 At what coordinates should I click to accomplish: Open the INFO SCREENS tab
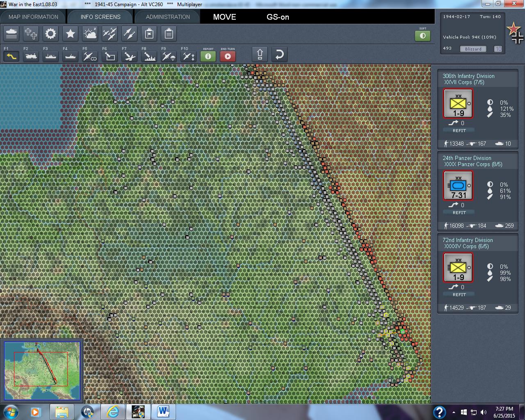pos(100,17)
